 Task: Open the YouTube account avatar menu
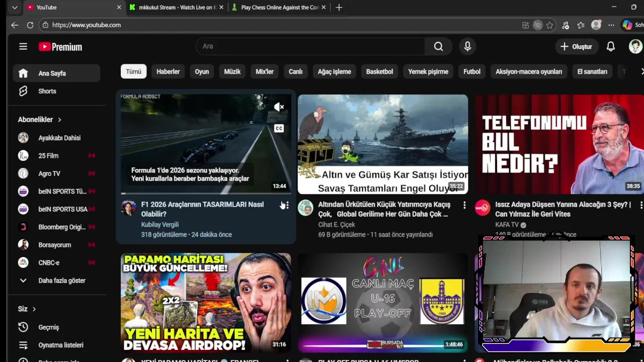[x=635, y=46]
